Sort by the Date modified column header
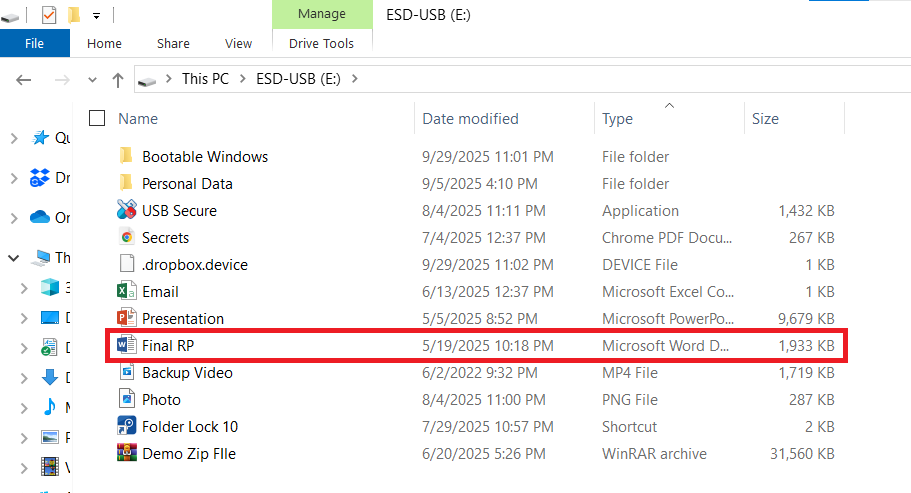Image resolution: width=911 pixels, height=493 pixels. (470, 118)
